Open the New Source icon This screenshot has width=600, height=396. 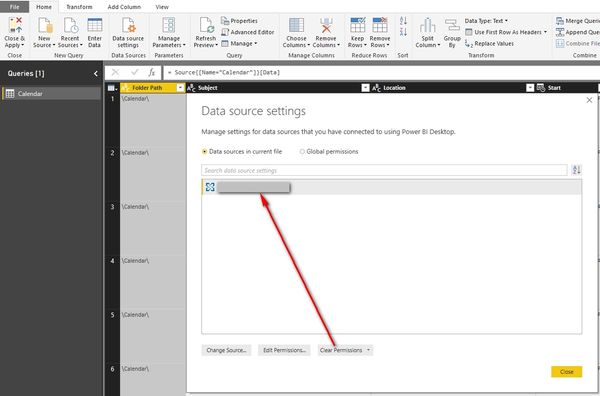[44, 25]
